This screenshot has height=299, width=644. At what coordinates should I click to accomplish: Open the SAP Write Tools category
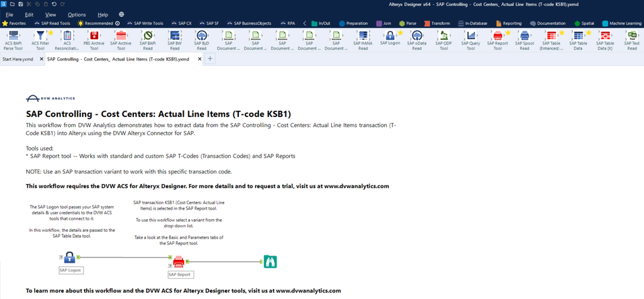pos(145,24)
